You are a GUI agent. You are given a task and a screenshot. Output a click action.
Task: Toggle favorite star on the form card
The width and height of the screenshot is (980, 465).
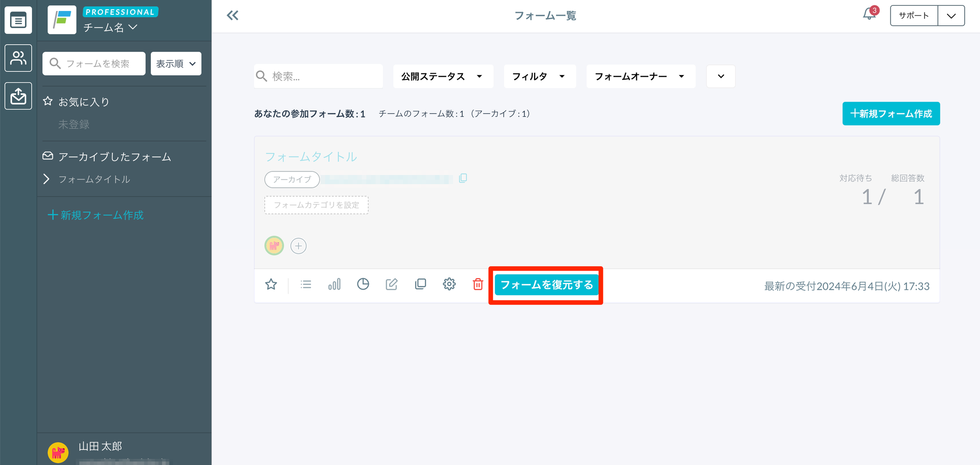(271, 284)
